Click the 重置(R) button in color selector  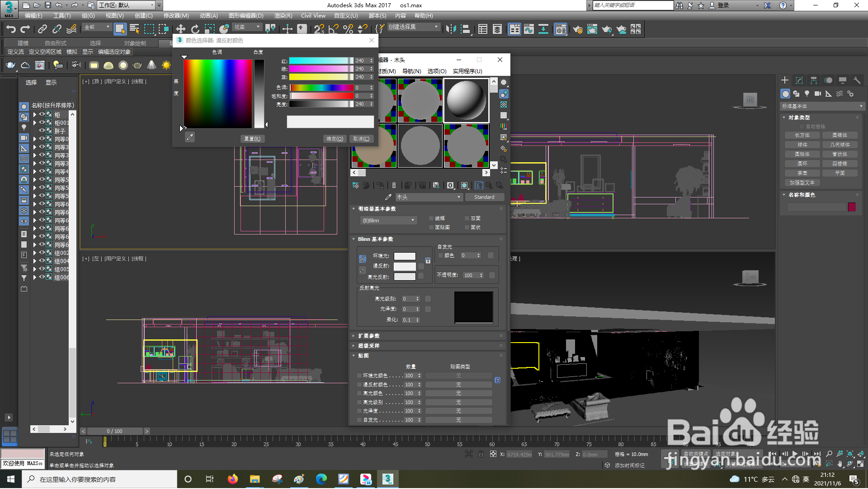(252, 139)
